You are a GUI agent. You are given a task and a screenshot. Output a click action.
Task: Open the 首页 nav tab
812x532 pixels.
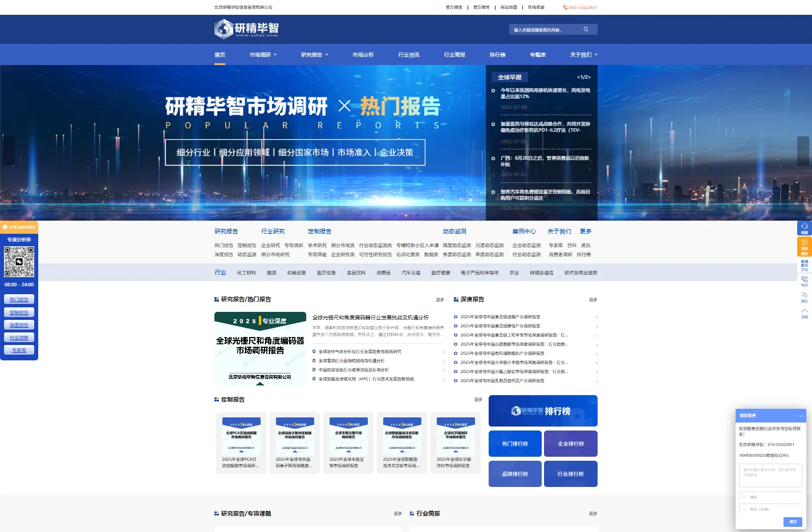click(220, 55)
